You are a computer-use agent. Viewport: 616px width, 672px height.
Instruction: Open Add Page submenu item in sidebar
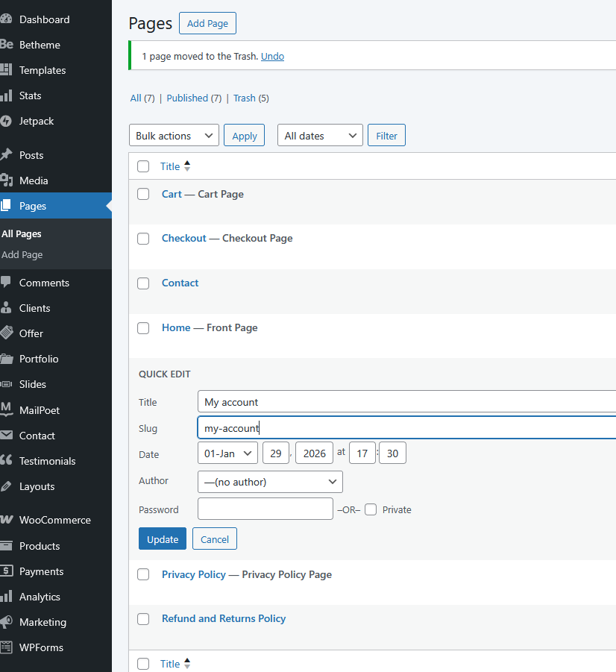pyautogui.click(x=22, y=254)
